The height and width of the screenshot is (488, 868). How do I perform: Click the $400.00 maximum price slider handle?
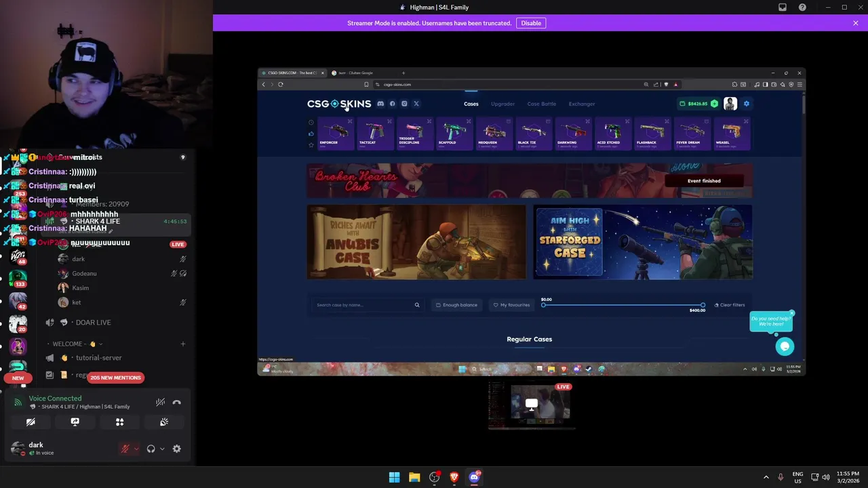click(703, 305)
